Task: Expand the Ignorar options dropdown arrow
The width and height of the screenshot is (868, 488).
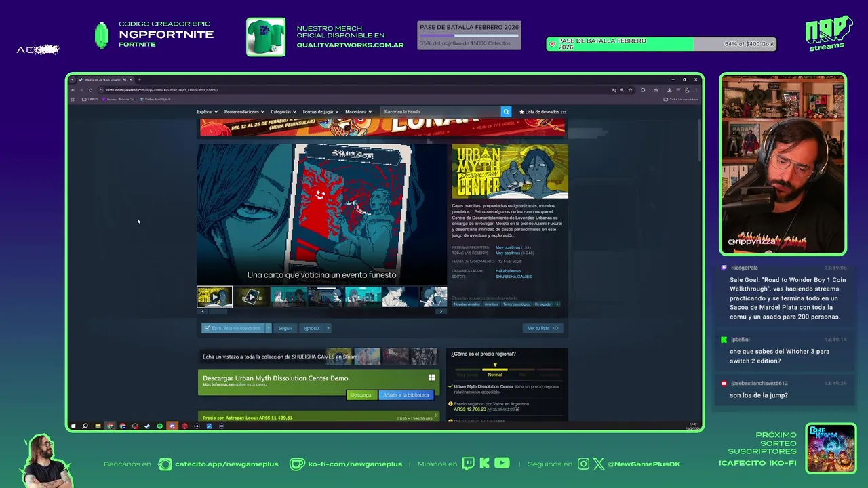Action: tap(328, 328)
